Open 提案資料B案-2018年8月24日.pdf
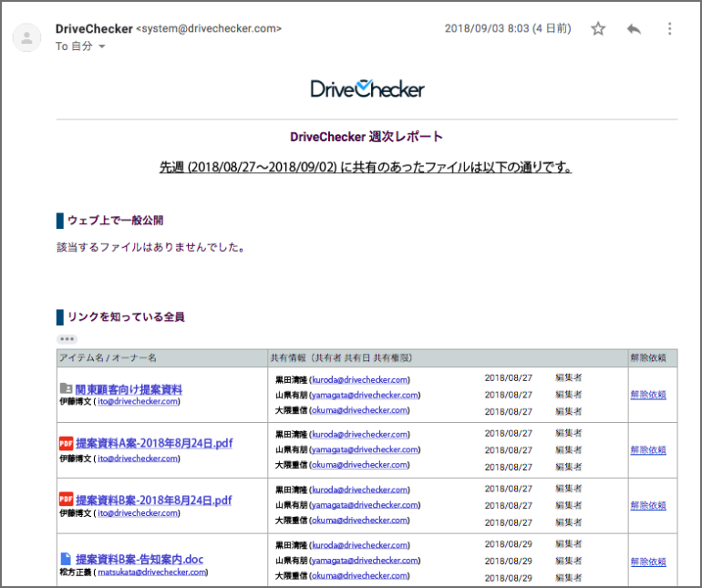This screenshot has width=702, height=588. 153,500
